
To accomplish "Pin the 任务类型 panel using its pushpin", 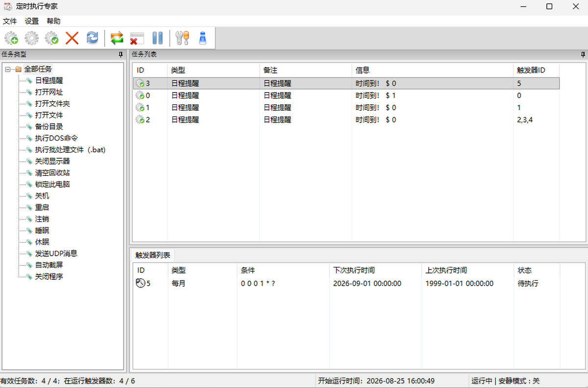I will tap(121, 54).
